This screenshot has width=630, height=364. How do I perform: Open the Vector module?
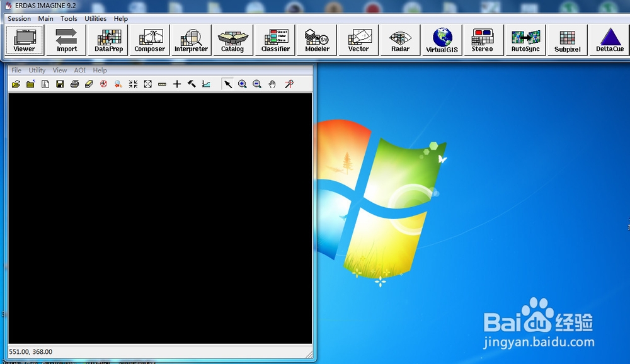coord(358,40)
